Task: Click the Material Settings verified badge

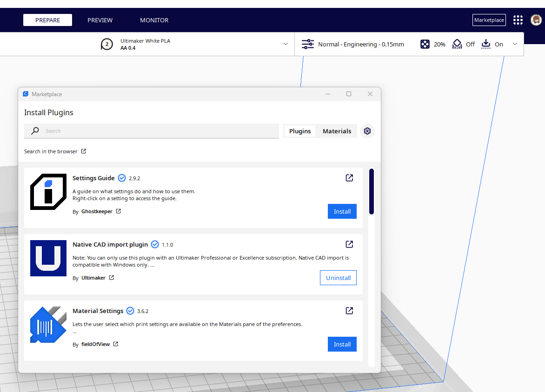Action: click(x=130, y=311)
